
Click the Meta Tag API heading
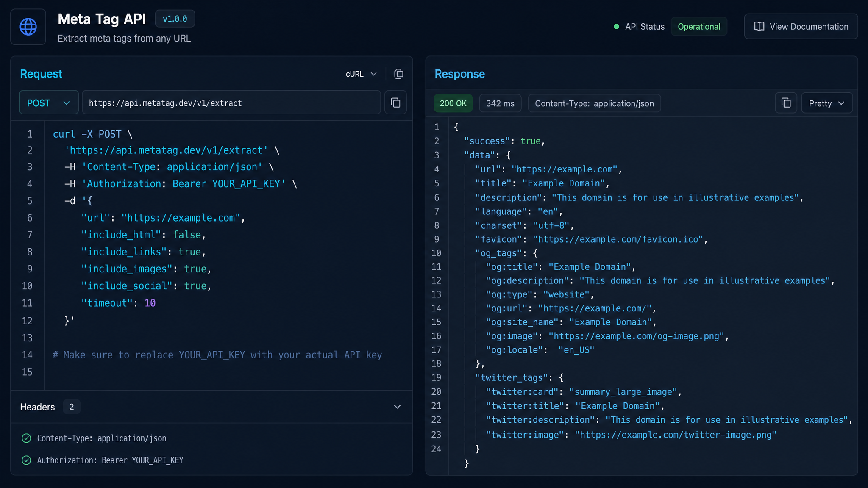[102, 19]
